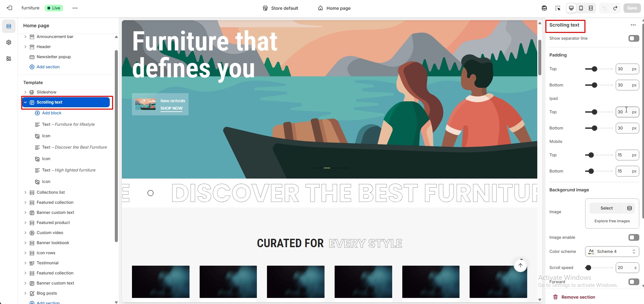The width and height of the screenshot is (644, 304).
Task: Toggle the Forward scroll direction switch
Action: [634, 282]
